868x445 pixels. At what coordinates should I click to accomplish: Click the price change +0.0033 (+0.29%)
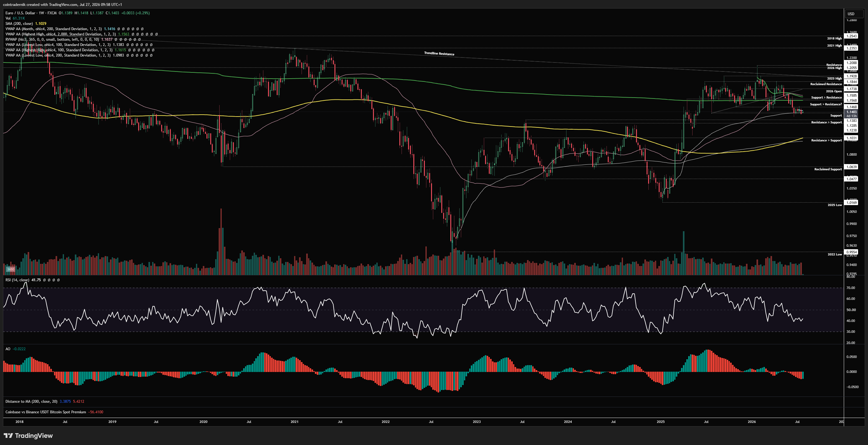pyautogui.click(x=135, y=13)
